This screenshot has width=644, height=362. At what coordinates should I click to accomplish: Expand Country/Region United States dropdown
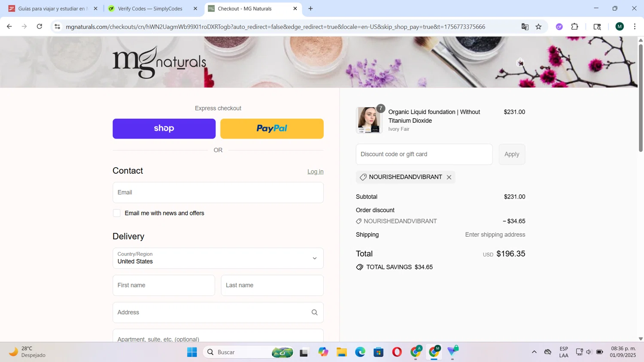point(218,258)
